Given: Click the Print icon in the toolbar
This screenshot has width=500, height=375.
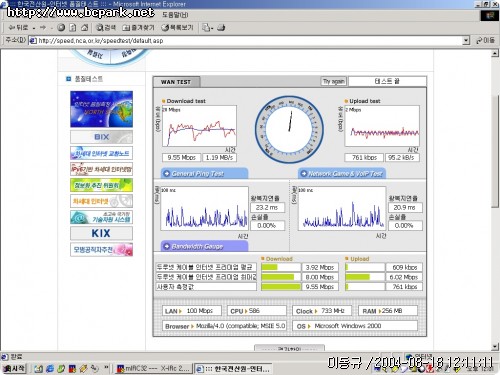Looking at the screenshot, I should click(221, 28).
